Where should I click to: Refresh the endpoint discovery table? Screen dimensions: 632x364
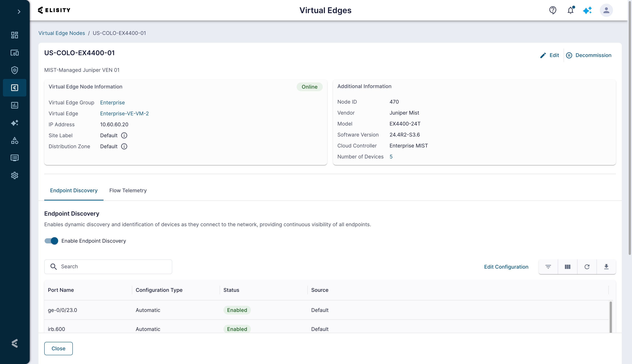click(587, 267)
